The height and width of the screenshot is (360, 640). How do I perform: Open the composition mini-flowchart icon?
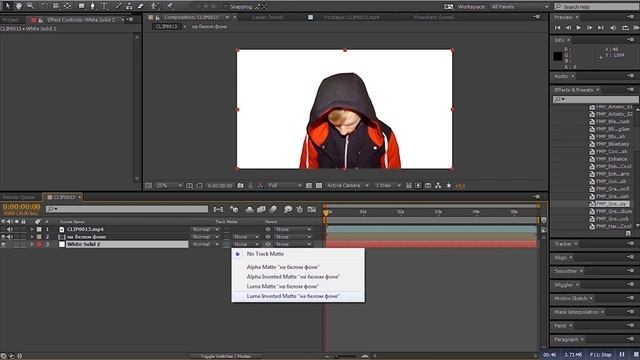pos(218,209)
